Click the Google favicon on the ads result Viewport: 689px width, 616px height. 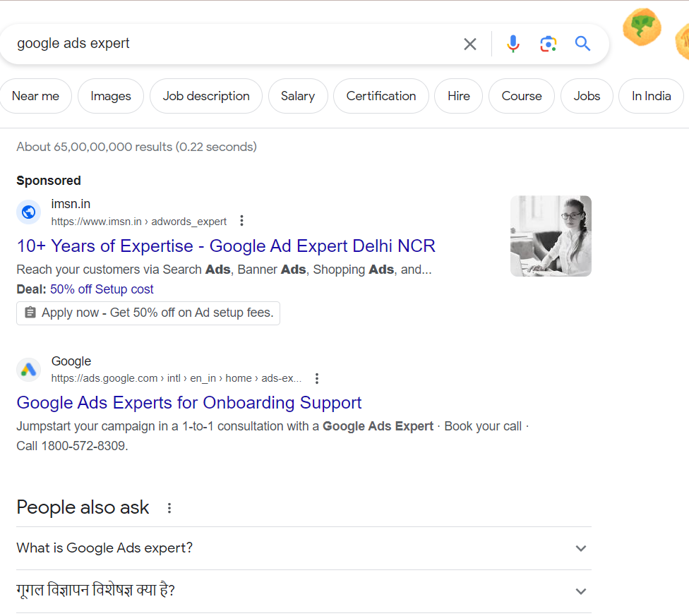pos(28,369)
